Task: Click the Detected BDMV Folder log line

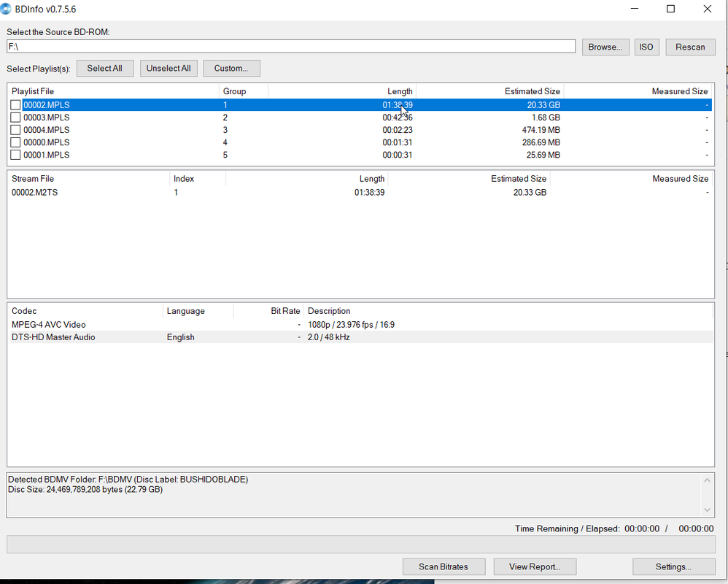Action: (128, 480)
